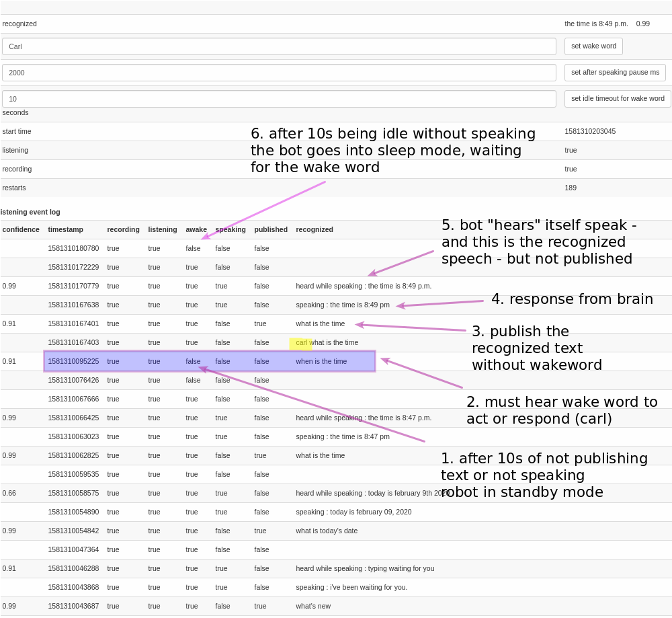Screen dimensions: 672x618
Task: Select timestamp 1581310095225 in highlighted row
Action: click(73, 362)
